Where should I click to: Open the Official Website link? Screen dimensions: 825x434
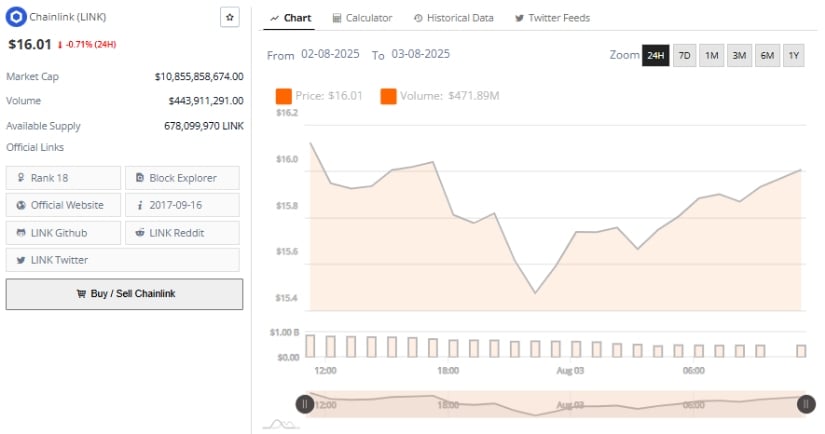(63, 205)
